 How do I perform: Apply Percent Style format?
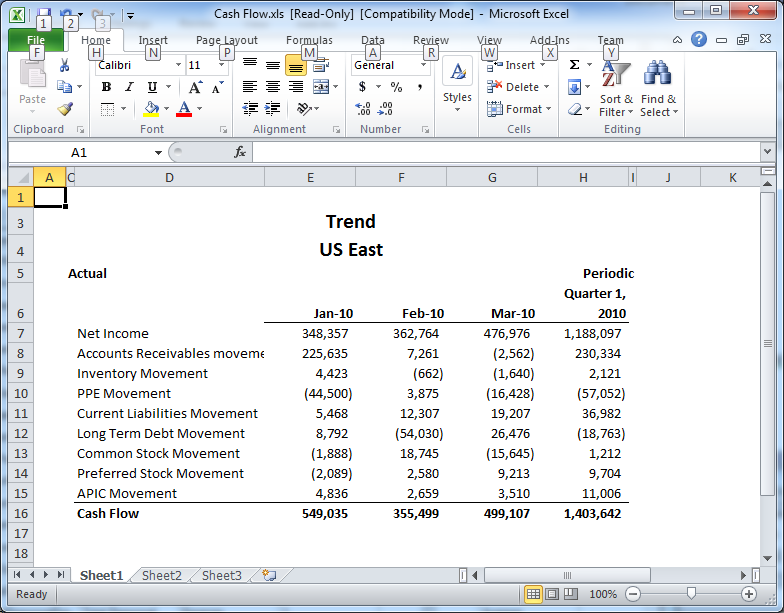(396, 87)
